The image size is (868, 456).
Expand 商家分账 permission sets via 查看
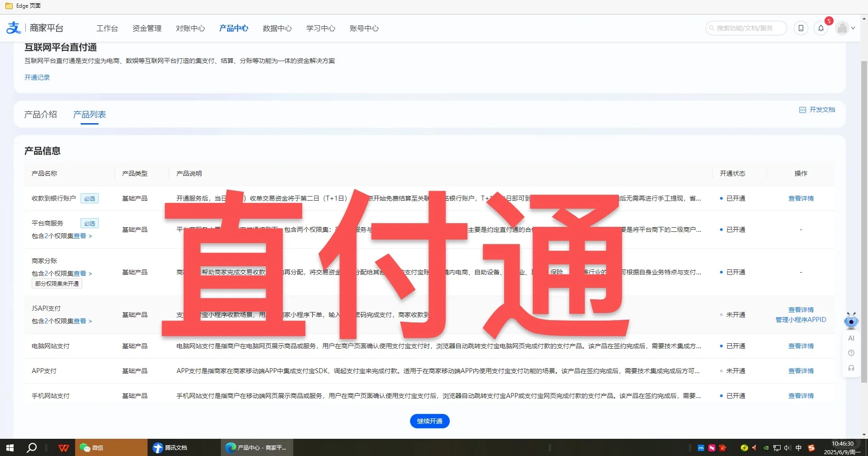(x=83, y=274)
